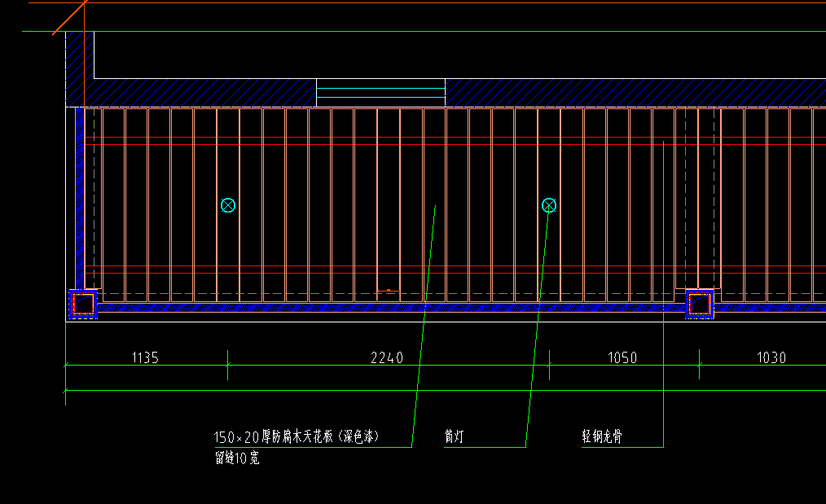
Task: Select the striped white rectangle in top wall
Action: coord(380,93)
